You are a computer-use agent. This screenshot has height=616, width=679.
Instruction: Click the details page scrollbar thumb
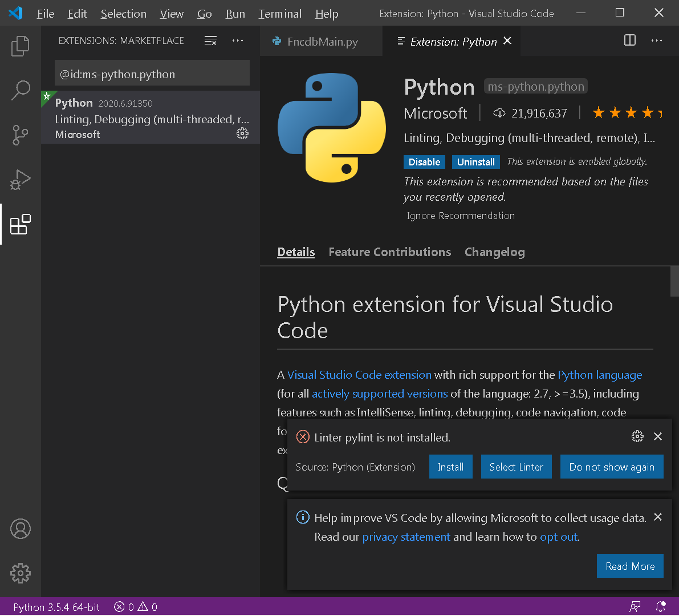tap(674, 282)
